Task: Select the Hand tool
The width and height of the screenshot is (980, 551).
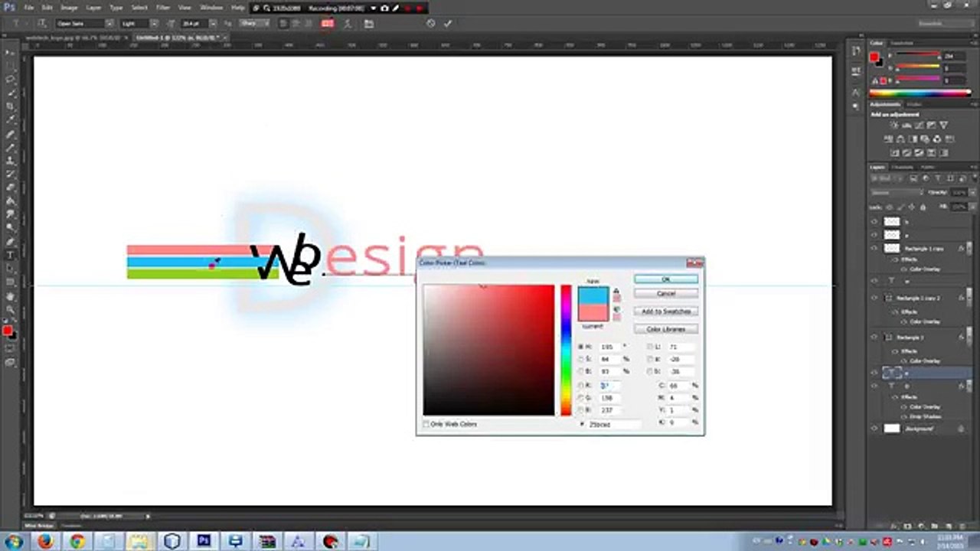Action: 11,296
